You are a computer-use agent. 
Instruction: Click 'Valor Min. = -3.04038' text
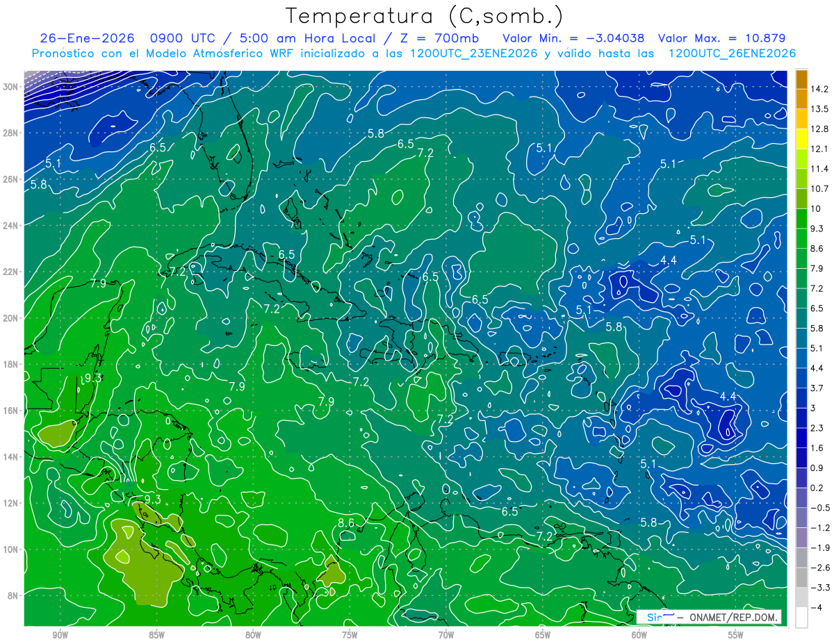click(x=573, y=38)
